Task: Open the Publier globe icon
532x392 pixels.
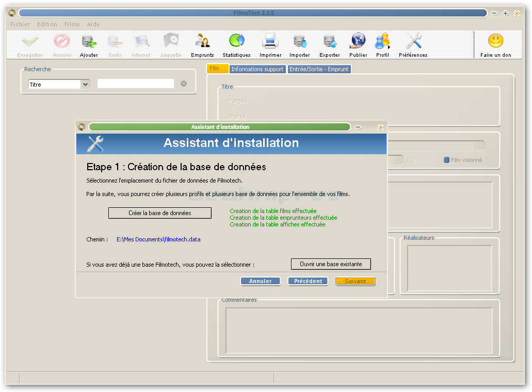Action: pyautogui.click(x=358, y=41)
